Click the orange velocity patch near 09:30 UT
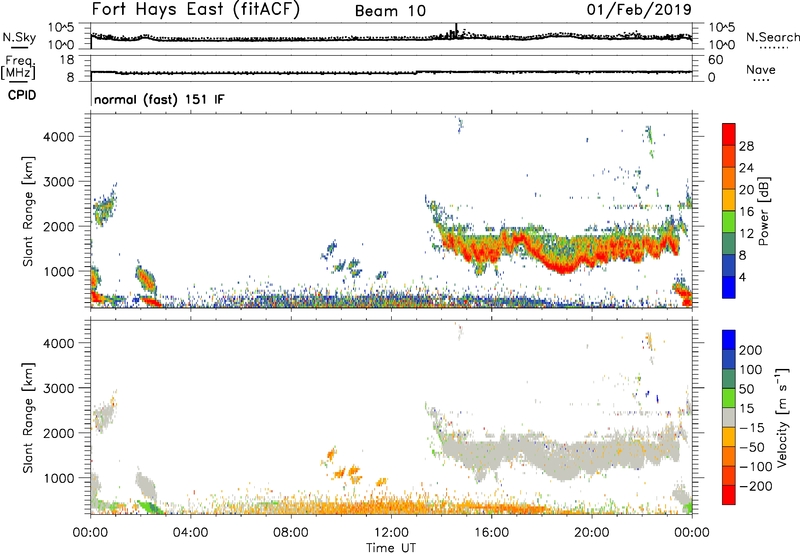This screenshot has width=800, height=554. [332, 453]
